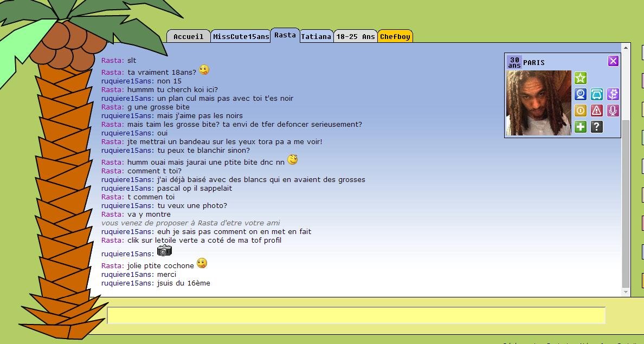
Task: Open the Tatiana chat tab
Action: (316, 36)
